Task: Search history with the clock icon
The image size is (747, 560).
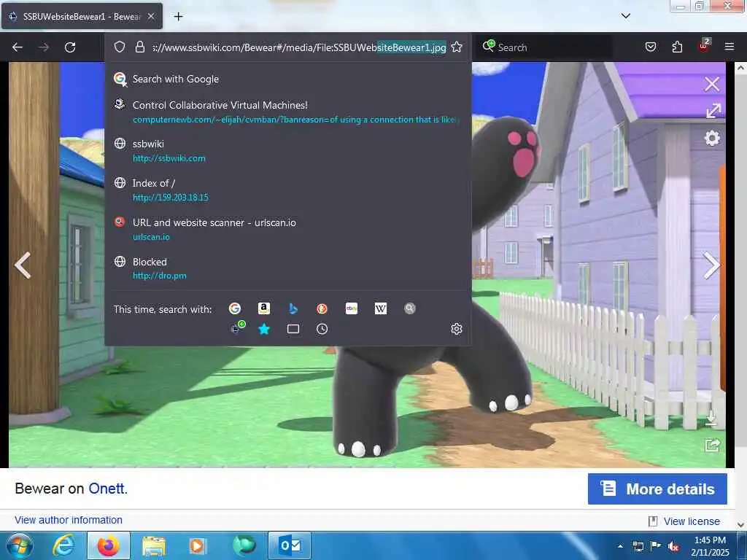Action: (x=322, y=329)
